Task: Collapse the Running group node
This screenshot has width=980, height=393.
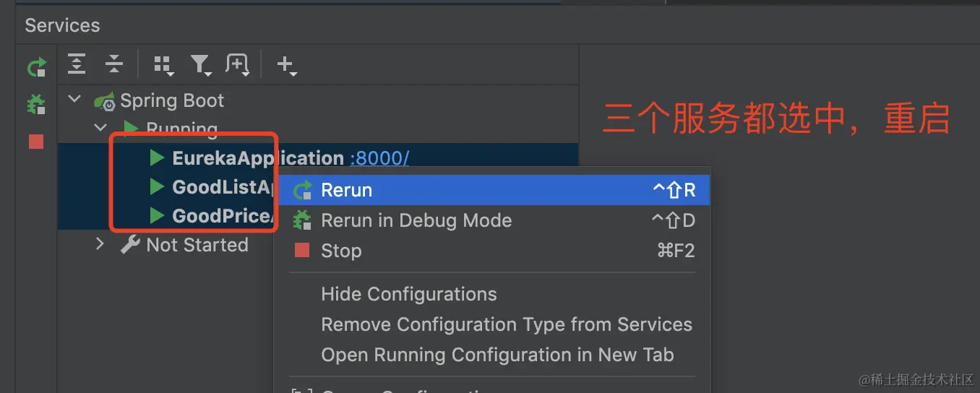Action: 100,129
